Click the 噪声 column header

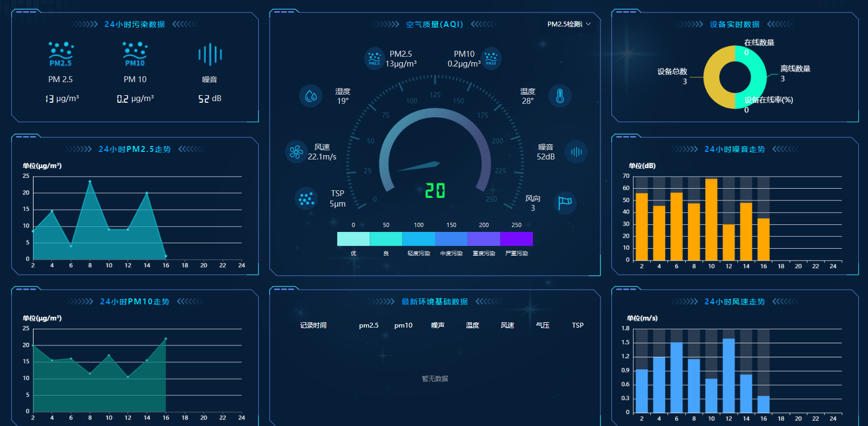438,325
